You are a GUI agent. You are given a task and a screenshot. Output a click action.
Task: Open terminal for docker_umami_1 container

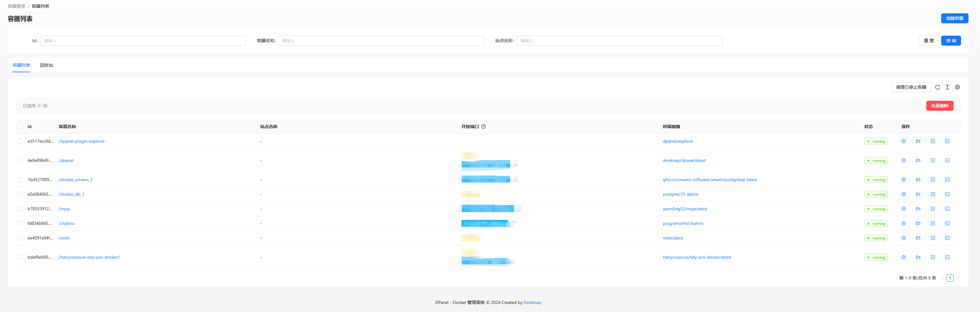(947, 179)
